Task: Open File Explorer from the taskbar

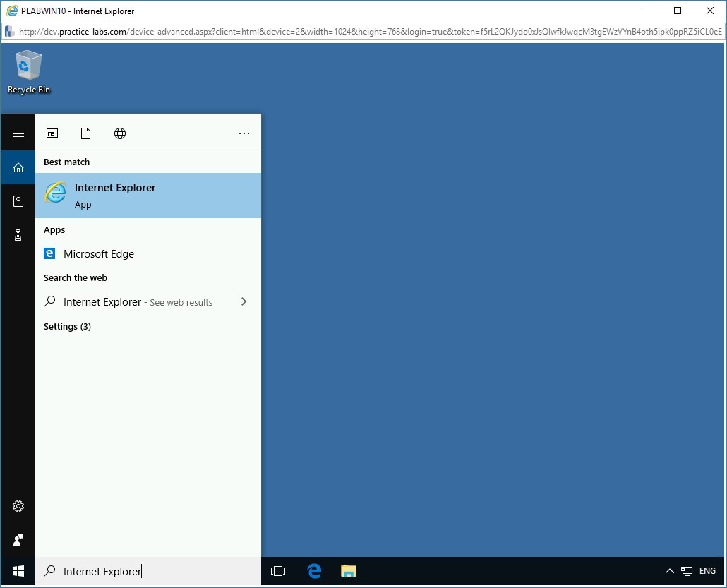Action: [348, 572]
